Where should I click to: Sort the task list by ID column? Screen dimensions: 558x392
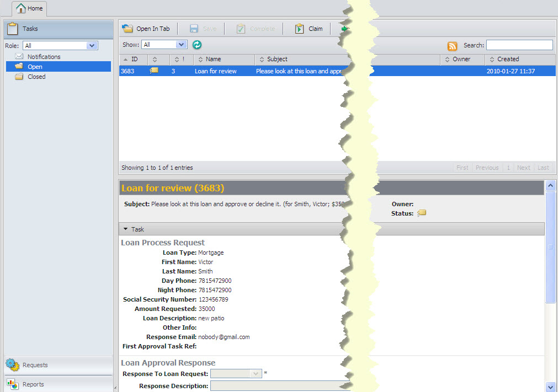point(134,59)
